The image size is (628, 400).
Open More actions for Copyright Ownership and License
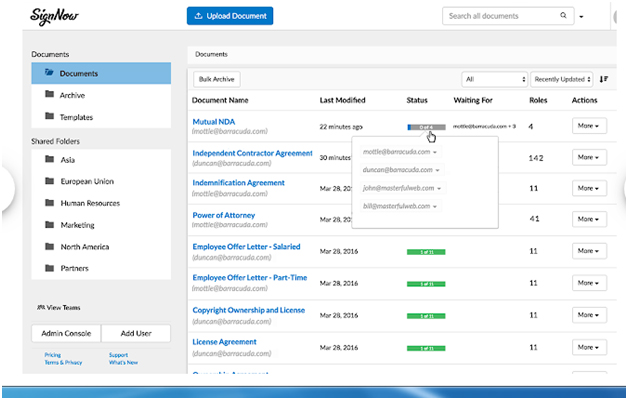[x=589, y=315]
